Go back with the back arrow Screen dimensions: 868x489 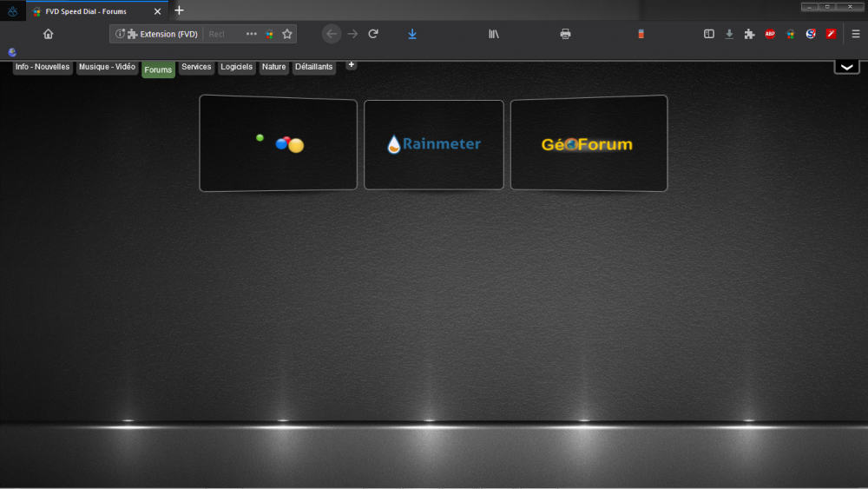[x=331, y=34]
